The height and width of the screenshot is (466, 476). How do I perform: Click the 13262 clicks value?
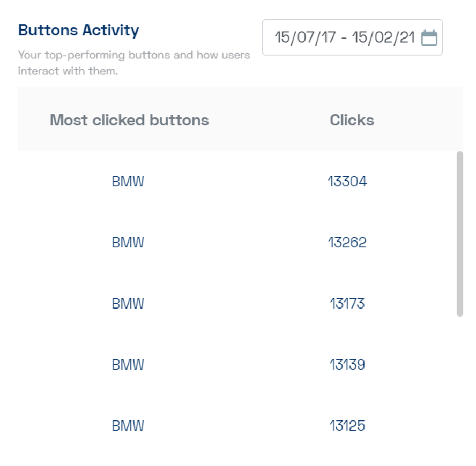pyautogui.click(x=347, y=243)
